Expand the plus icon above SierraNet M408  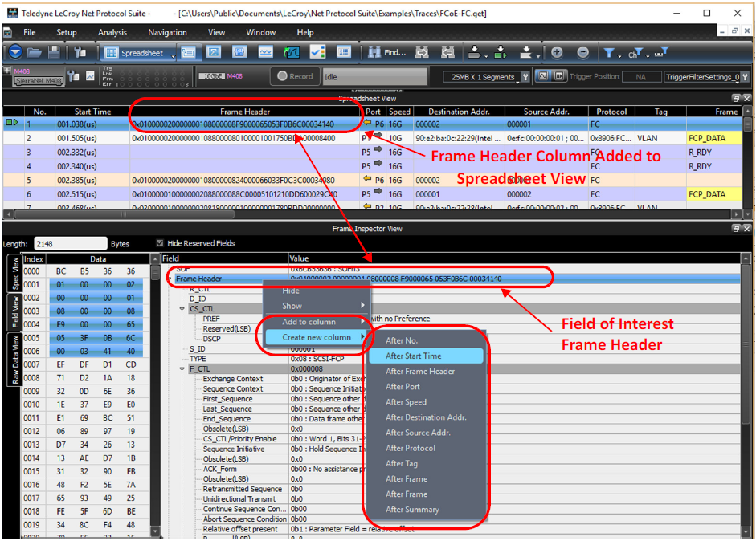click(7, 71)
